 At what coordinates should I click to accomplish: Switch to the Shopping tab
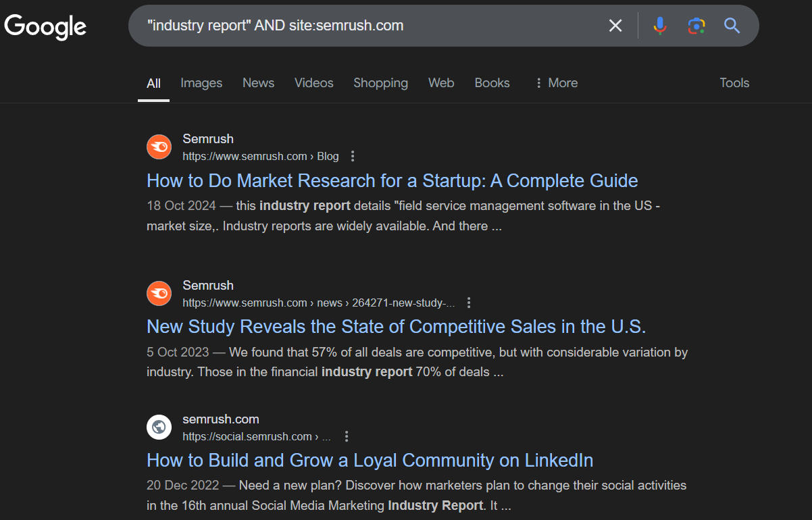tap(381, 83)
